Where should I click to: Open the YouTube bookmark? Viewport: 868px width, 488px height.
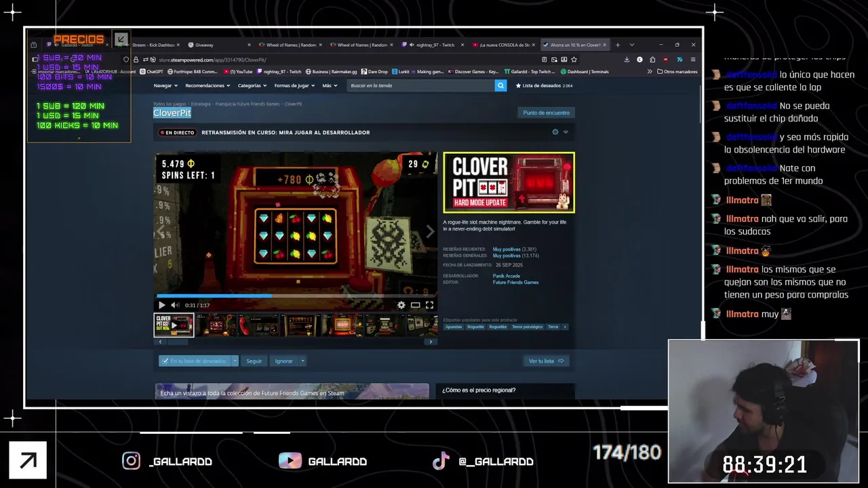238,71
